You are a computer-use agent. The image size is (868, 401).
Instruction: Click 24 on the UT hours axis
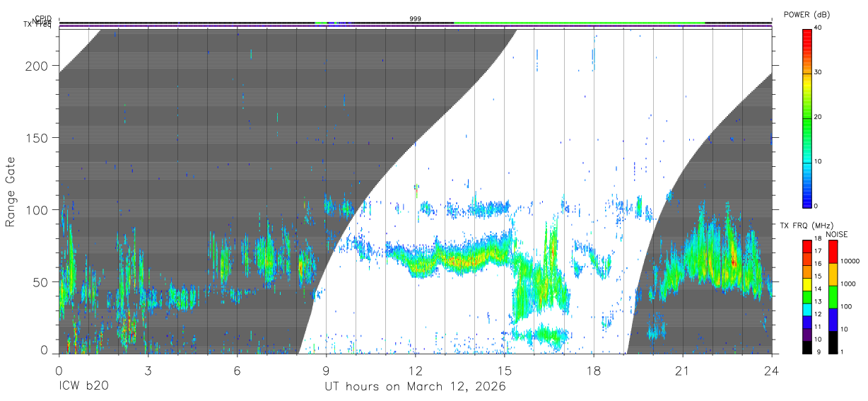coord(772,370)
